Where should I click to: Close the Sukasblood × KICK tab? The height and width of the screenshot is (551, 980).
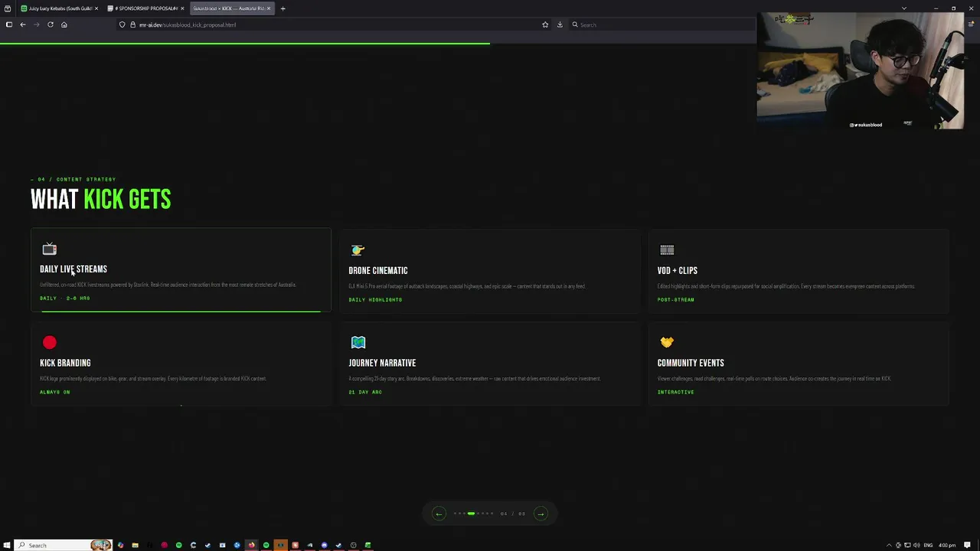click(269, 8)
